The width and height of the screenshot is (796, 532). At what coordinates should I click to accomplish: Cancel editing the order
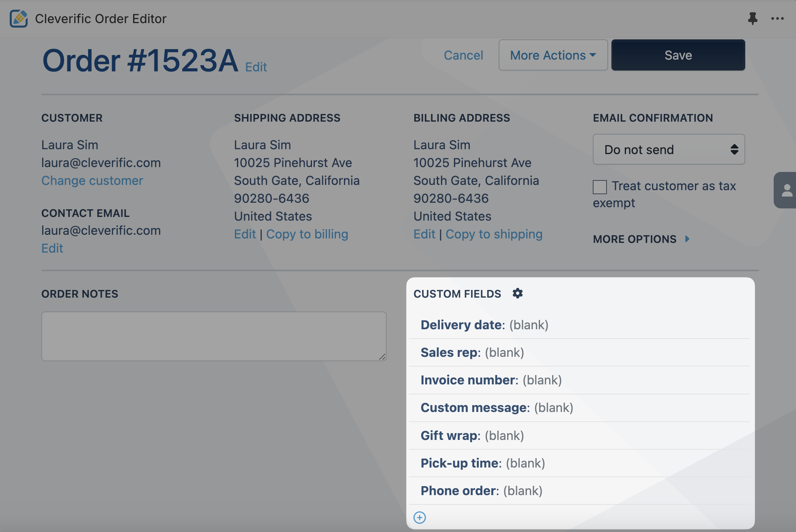[x=463, y=55]
